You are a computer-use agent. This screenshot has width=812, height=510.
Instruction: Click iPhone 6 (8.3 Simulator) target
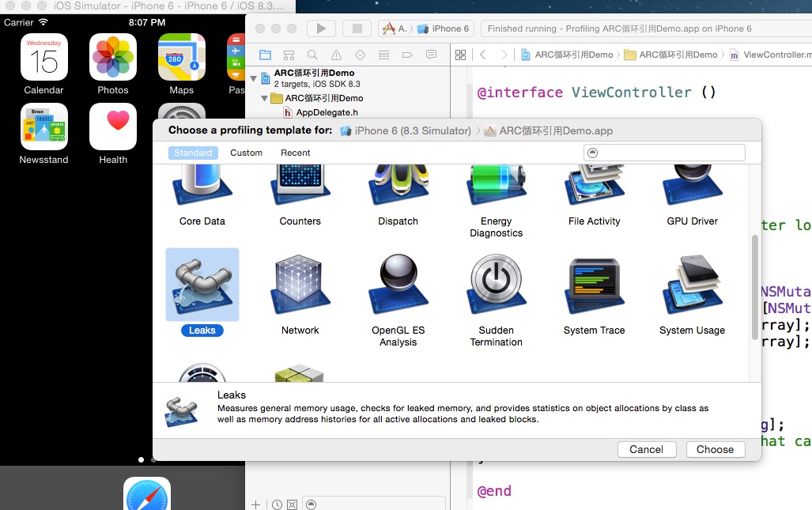(406, 130)
